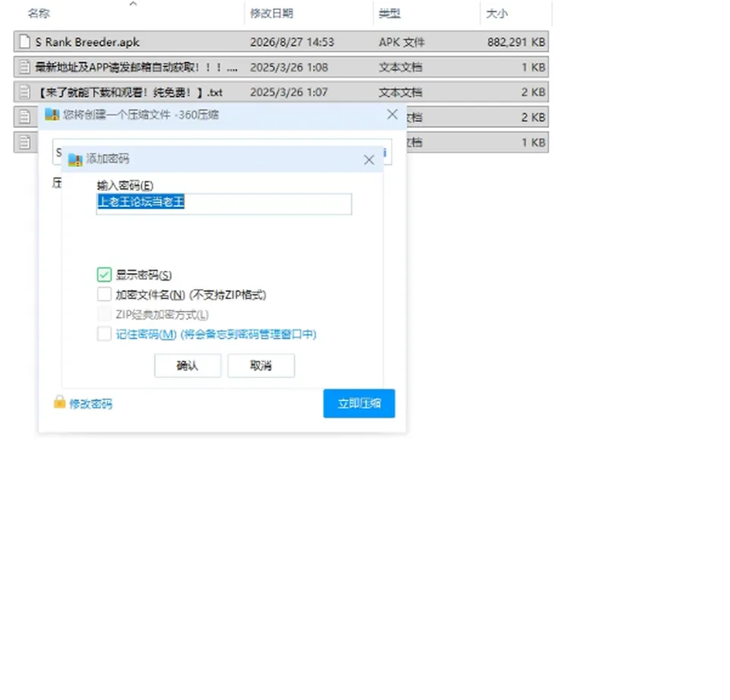Click the date 2025/3/26 1:08
The width and height of the screenshot is (730, 700).
tap(289, 67)
